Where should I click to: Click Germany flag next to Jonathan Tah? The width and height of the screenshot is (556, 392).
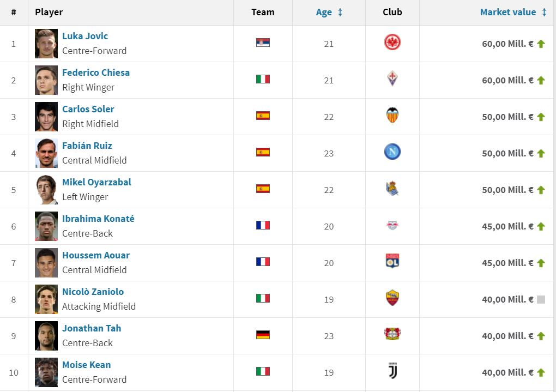[263, 335]
